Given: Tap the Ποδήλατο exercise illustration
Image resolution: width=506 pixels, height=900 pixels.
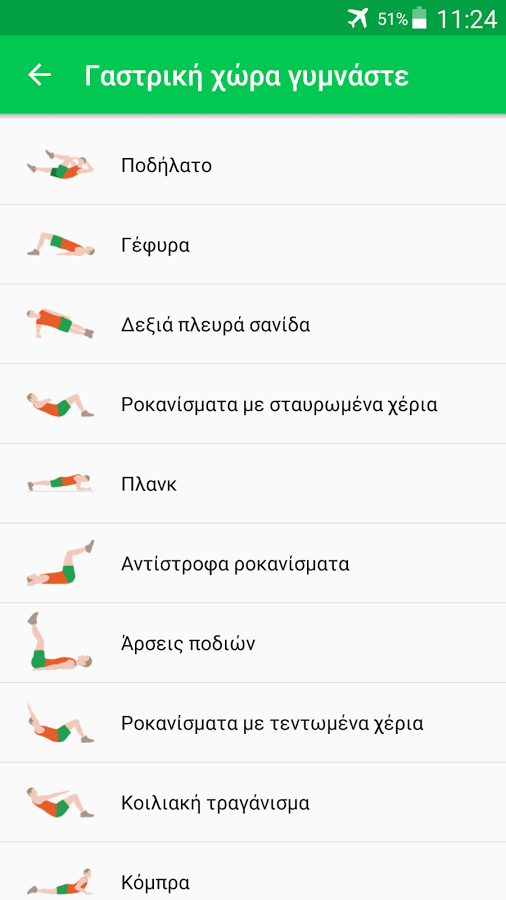Looking at the screenshot, I should click(60, 165).
